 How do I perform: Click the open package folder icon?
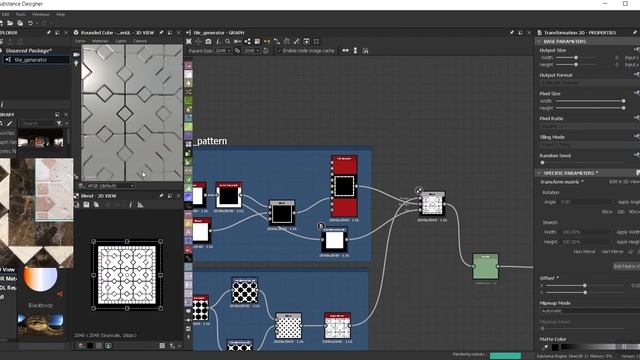(10, 23)
